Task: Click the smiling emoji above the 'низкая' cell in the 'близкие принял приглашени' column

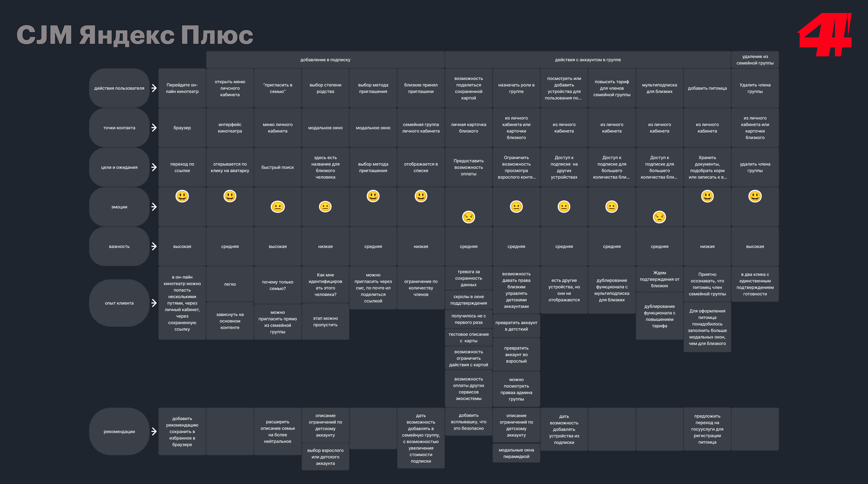Action: click(421, 196)
